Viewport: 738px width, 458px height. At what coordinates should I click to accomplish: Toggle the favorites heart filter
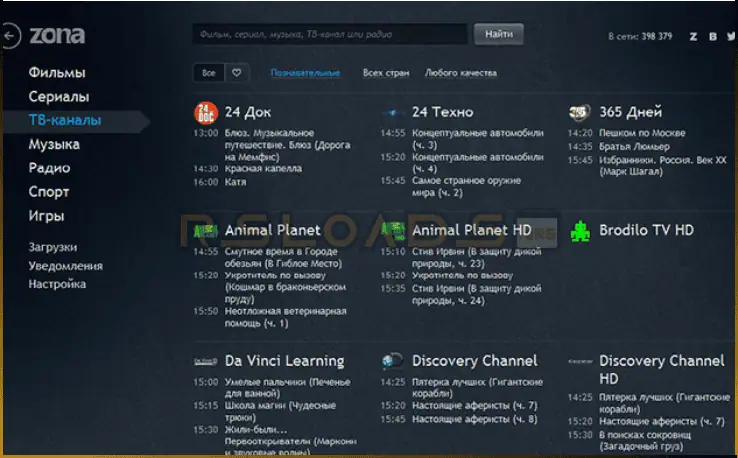(237, 73)
